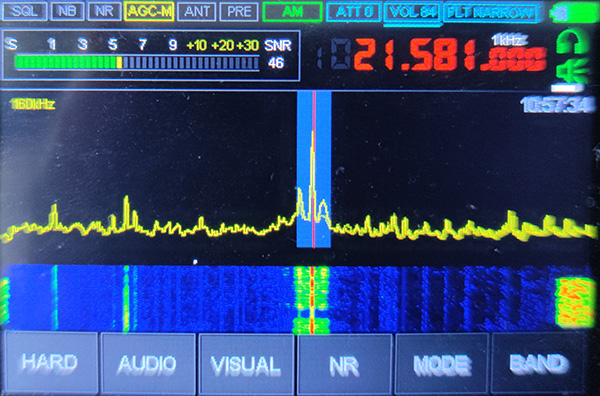600x396 pixels.
Task: Tap the headphone output icon
Action: click(x=572, y=41)
